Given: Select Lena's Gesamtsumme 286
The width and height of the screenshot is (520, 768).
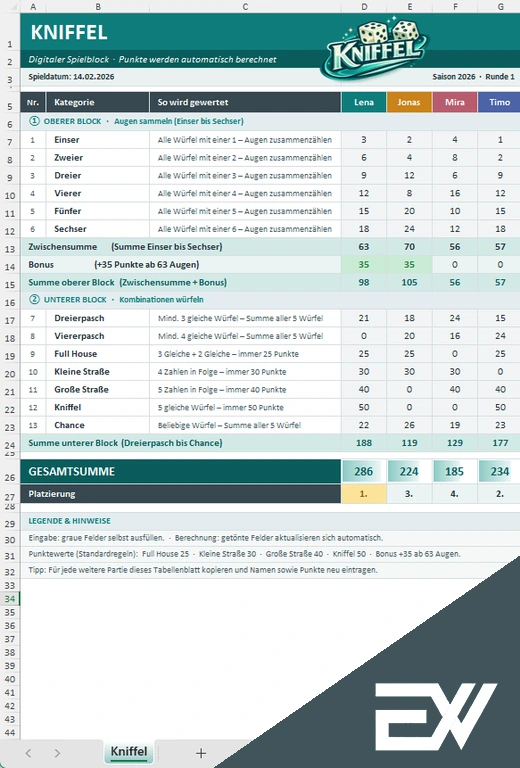Looking at the screenshot, I should [364, 472].
